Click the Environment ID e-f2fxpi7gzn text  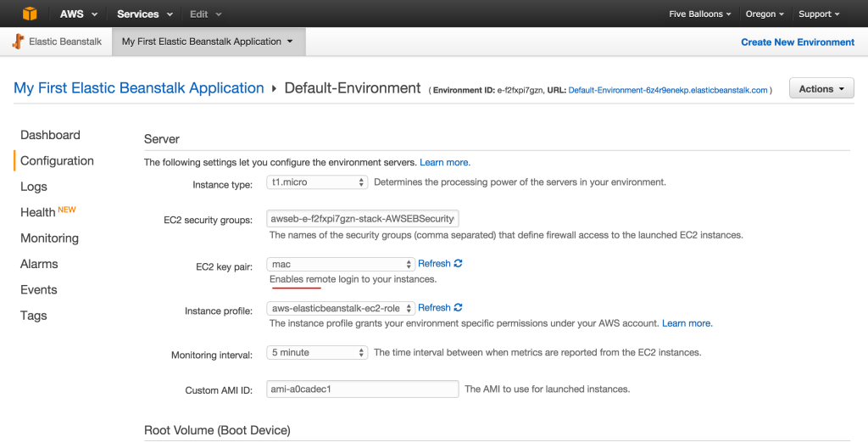(487, 91)
